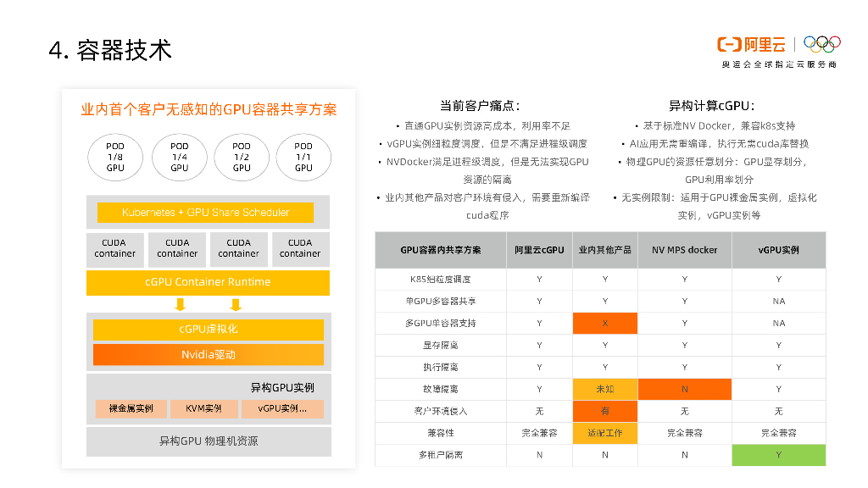Select heading 业内首个客户无感知的GPU容器共享方案

click(209, 109)
